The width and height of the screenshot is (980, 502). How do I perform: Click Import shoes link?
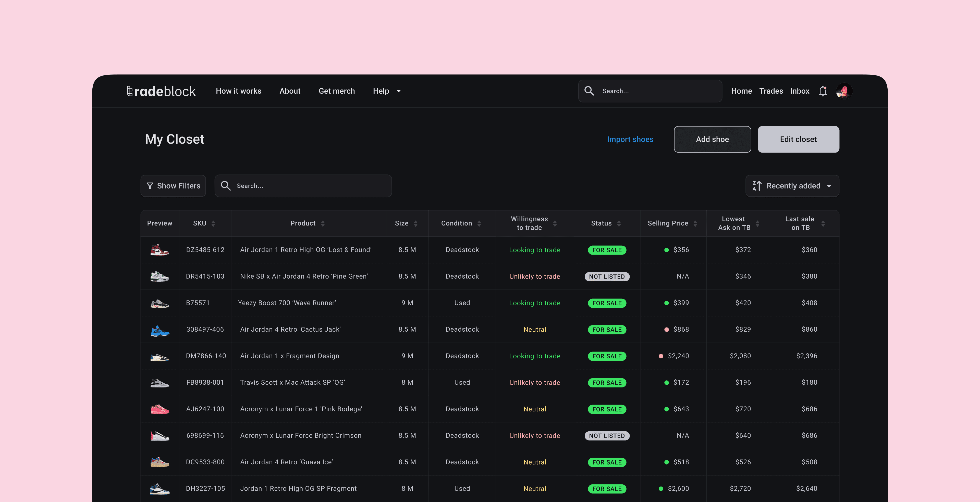coord(630,140)
